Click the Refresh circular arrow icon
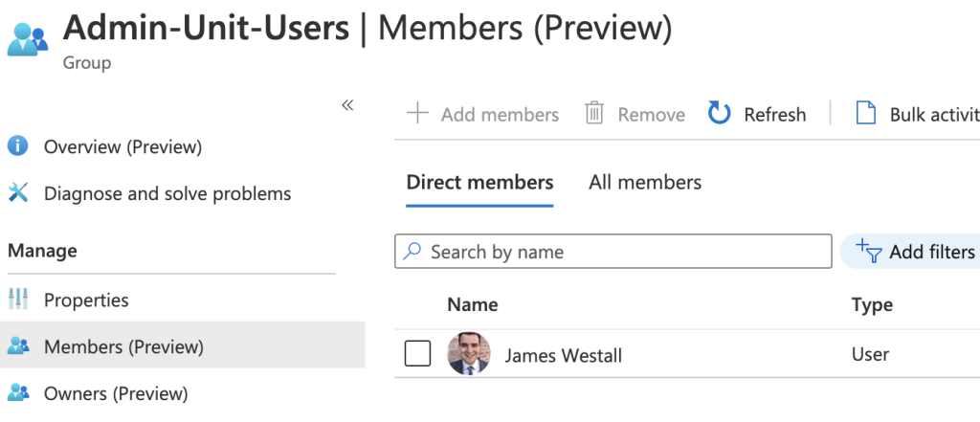The width and height of the screenshot is (980, 422). click(x=719, y=114)
